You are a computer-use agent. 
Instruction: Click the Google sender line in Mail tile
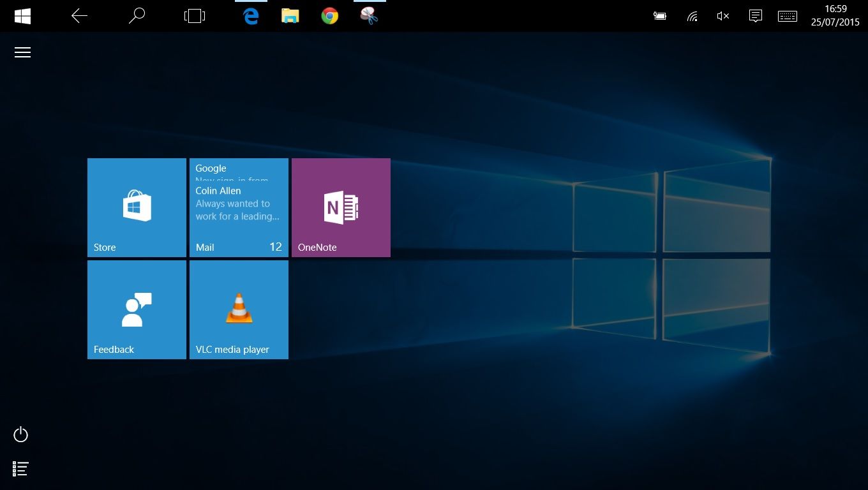point(211,168)
